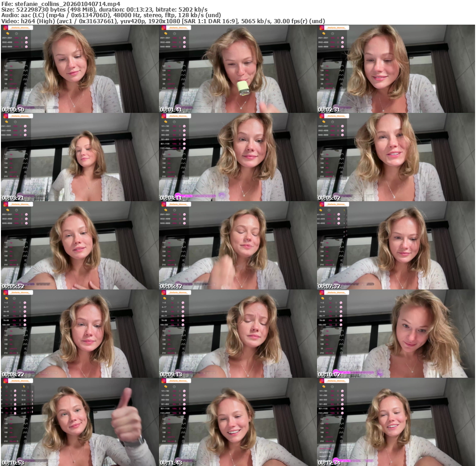Click the timestamp label 00:12:34

329,463
